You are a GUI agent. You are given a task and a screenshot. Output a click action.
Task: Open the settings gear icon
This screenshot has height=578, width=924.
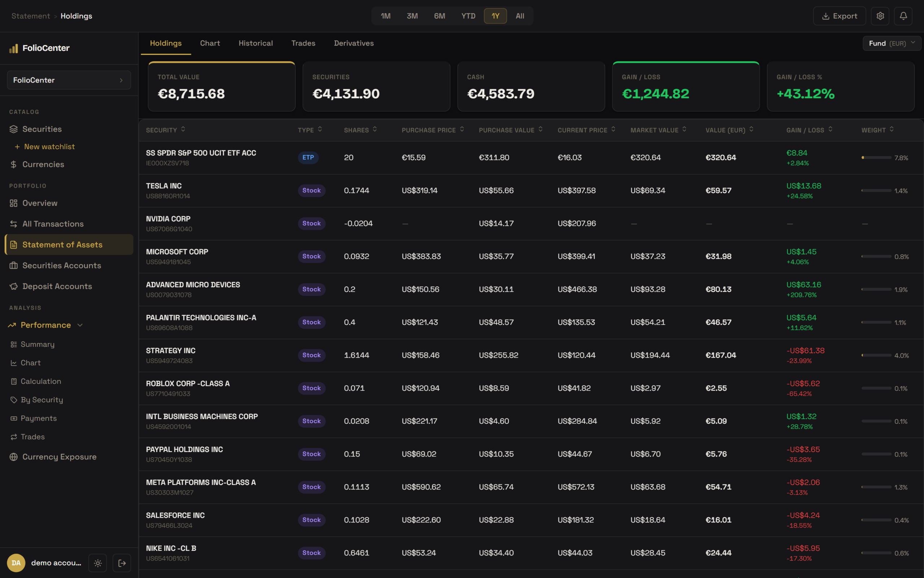[880, 16]
